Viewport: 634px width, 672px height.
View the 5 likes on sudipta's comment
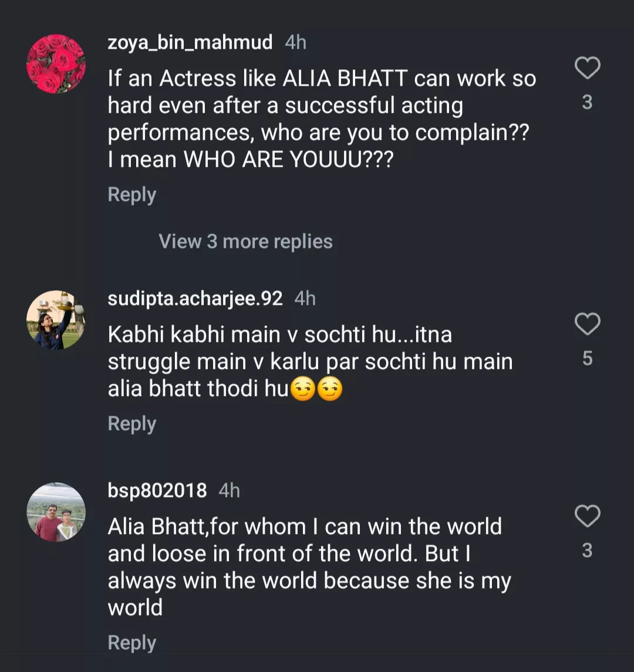pyautogui.click(x=587, y=358)
